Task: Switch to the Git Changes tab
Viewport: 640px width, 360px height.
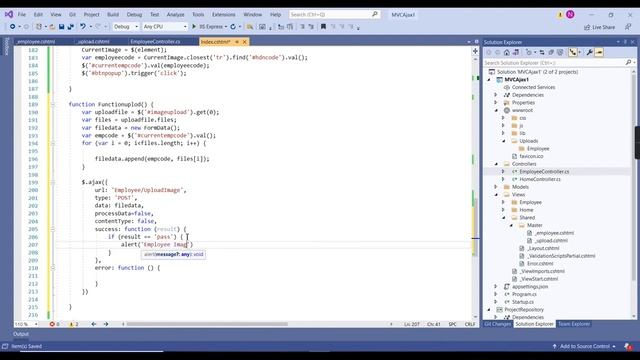Action: coord(498,324)
